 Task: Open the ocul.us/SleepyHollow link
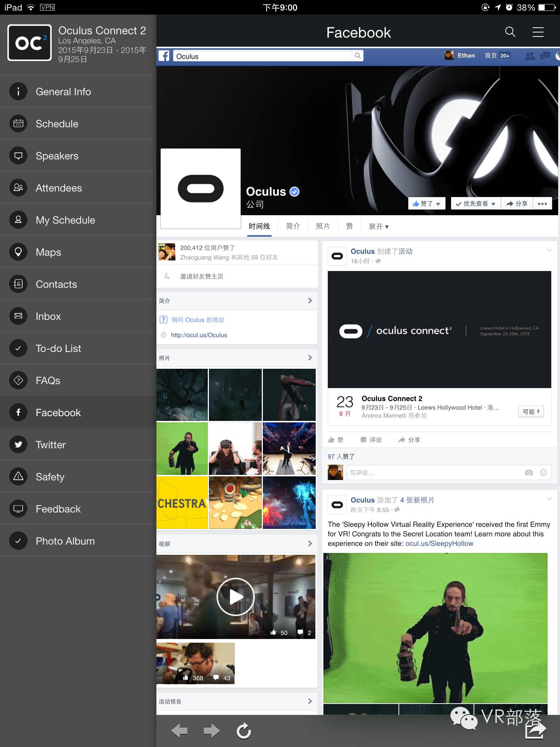pos(439,543)
